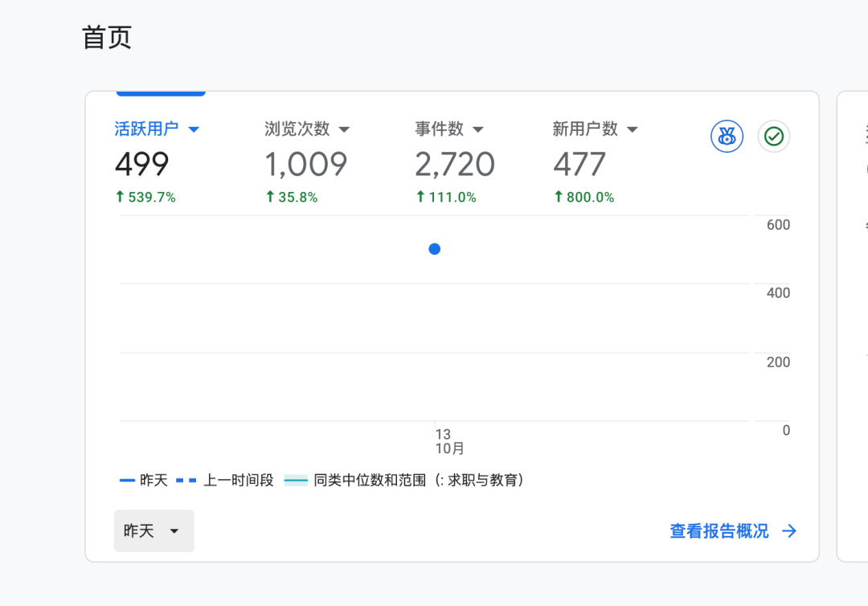Click the 首页 page heading
The height and width of the screenshot is (606, 868).
click(107, 38)
